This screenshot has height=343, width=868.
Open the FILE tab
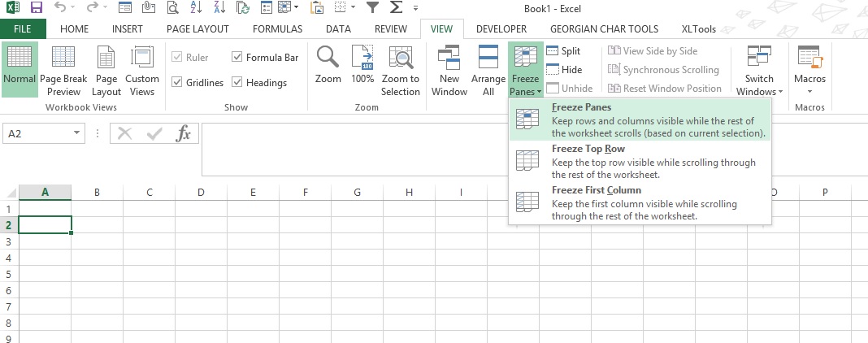(23, 28)
